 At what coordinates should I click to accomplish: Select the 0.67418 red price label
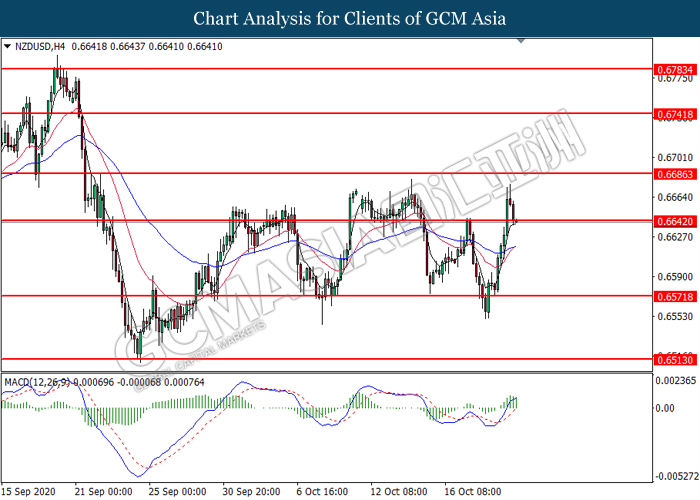[675, 114]
